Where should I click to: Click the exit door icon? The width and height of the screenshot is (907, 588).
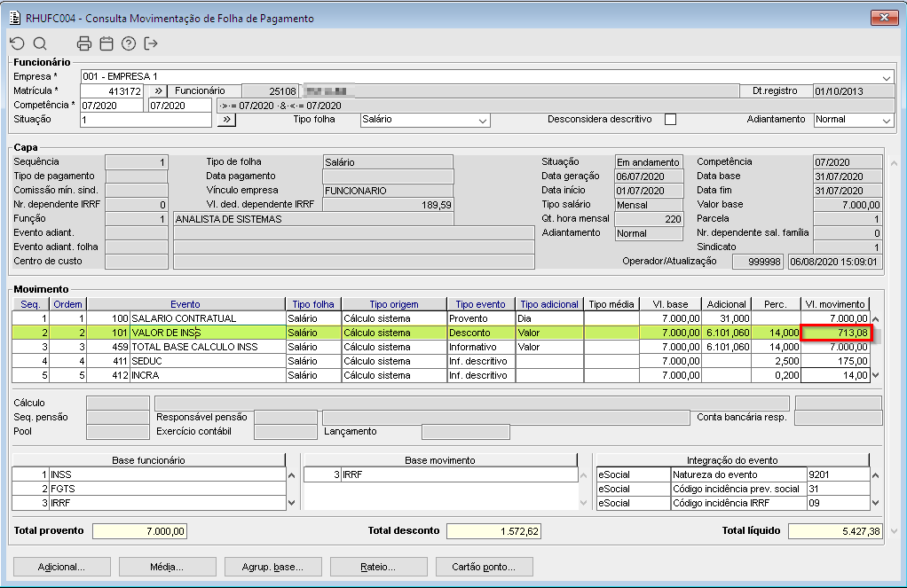tap(151, 43)
